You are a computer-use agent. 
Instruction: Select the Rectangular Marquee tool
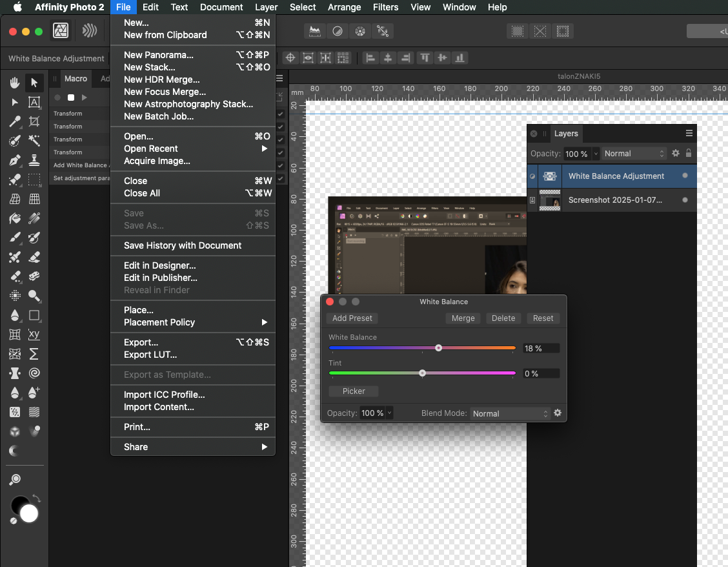(x=34, y=180)
